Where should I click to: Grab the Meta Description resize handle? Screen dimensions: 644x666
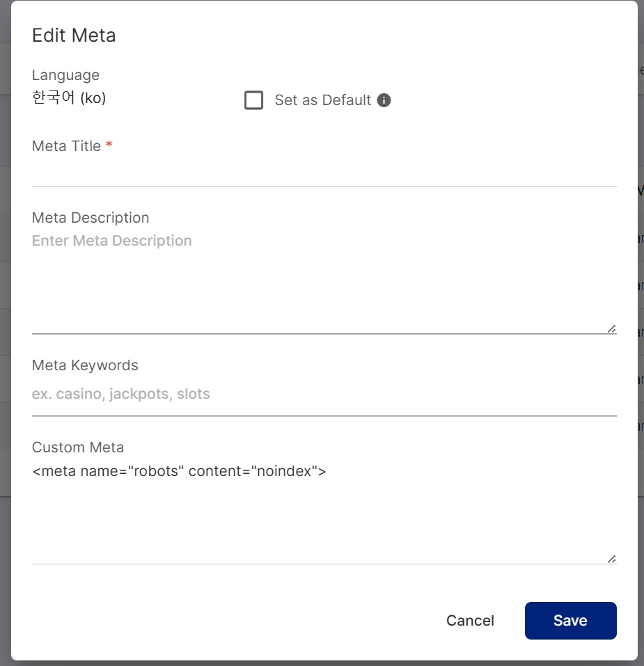point(612,328)
